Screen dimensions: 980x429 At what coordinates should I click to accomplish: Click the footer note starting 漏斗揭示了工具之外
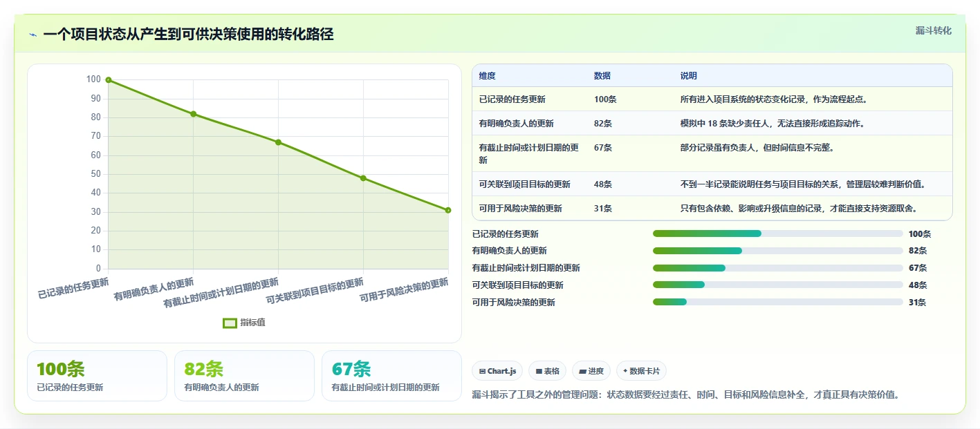coord(686,395)
